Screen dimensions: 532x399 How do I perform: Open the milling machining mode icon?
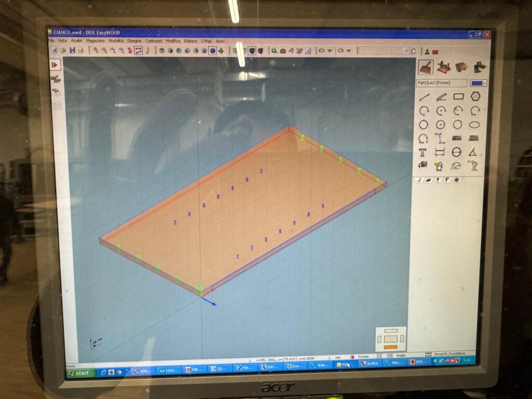(444, 67)
